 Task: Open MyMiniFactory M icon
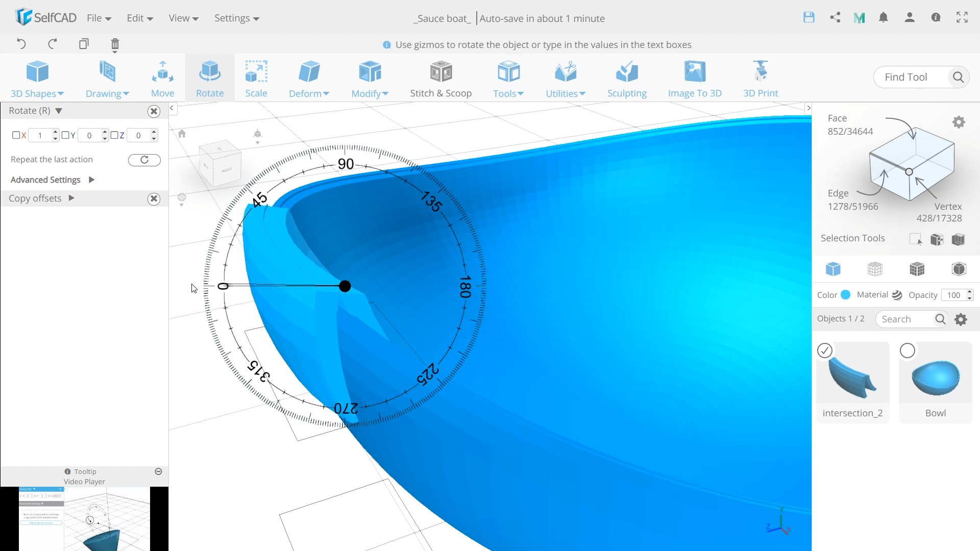point(860,18)
